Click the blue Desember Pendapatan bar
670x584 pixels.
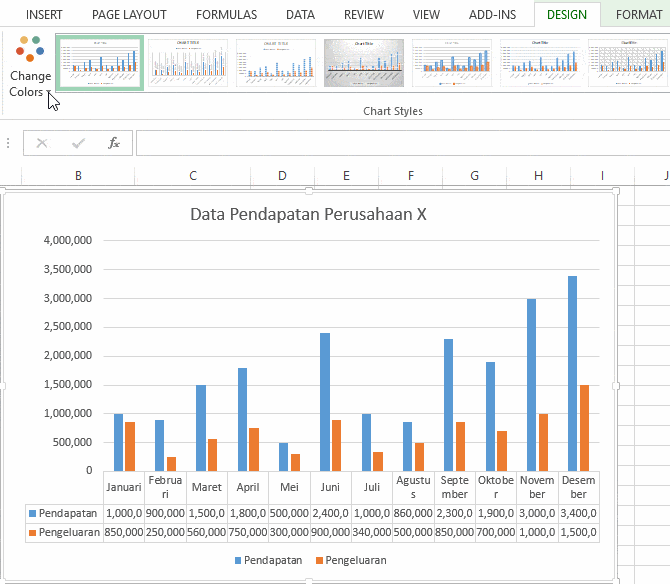point(572,373)
